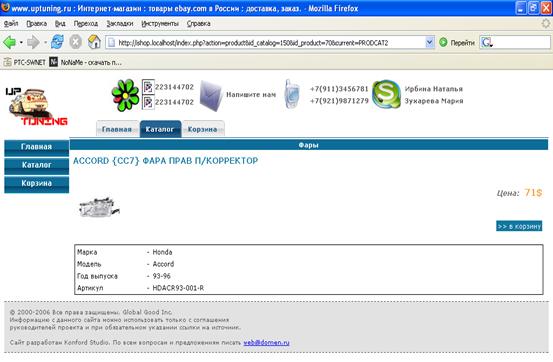Click the mail envelope icon
The image size is (553, 362).
click(211, 95)
